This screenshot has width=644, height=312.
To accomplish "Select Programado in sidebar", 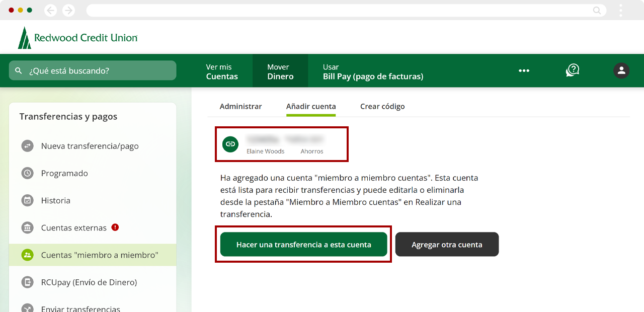I will [64, 173].
